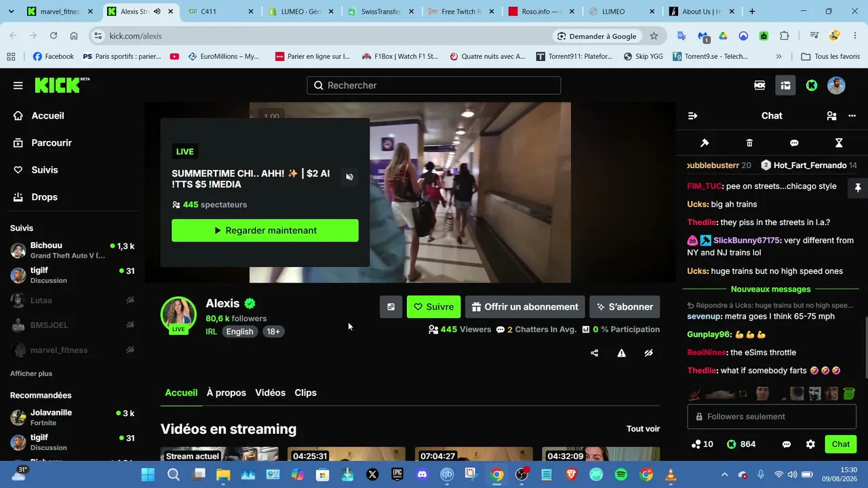The image size is (868, 488).
Task: Switch to the Roso.info browser tab
Action: tap(542, 12)
